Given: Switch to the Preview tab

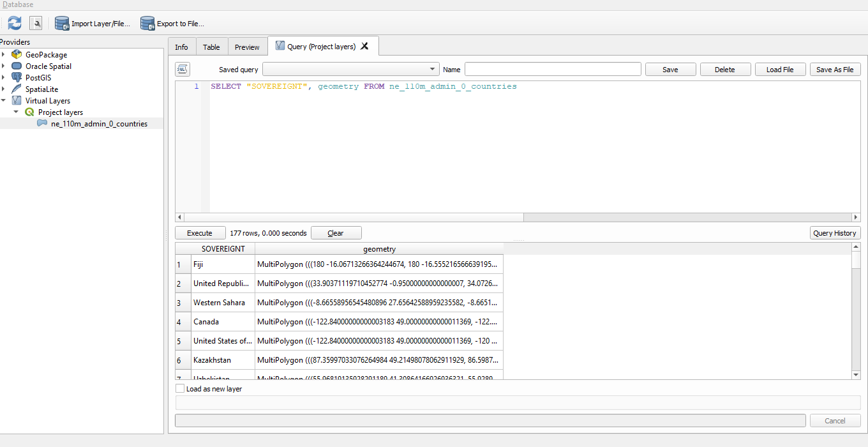Looking at the screenshot, I should click(247, 46).
